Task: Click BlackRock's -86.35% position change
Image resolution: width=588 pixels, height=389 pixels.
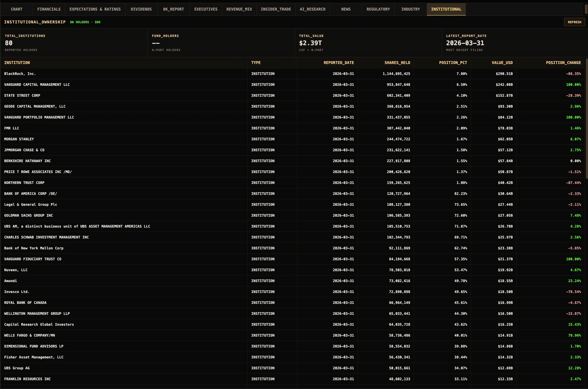Action: click(x=573, y=74)
